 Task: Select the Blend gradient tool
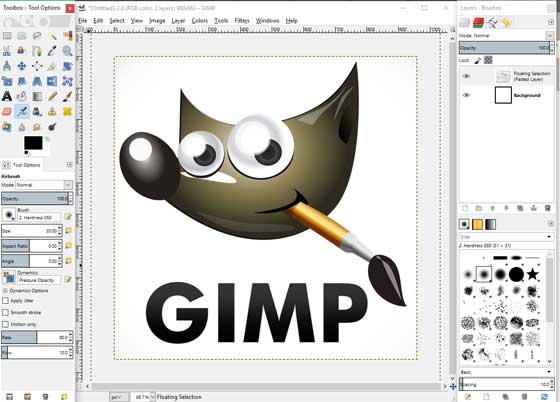(37, 96)
